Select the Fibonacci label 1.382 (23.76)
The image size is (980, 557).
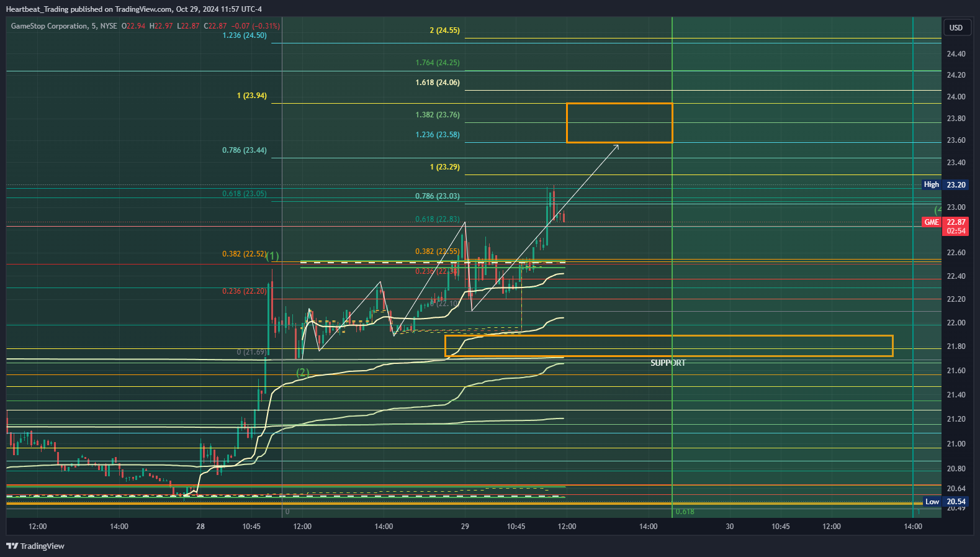(x=438, y=115)
